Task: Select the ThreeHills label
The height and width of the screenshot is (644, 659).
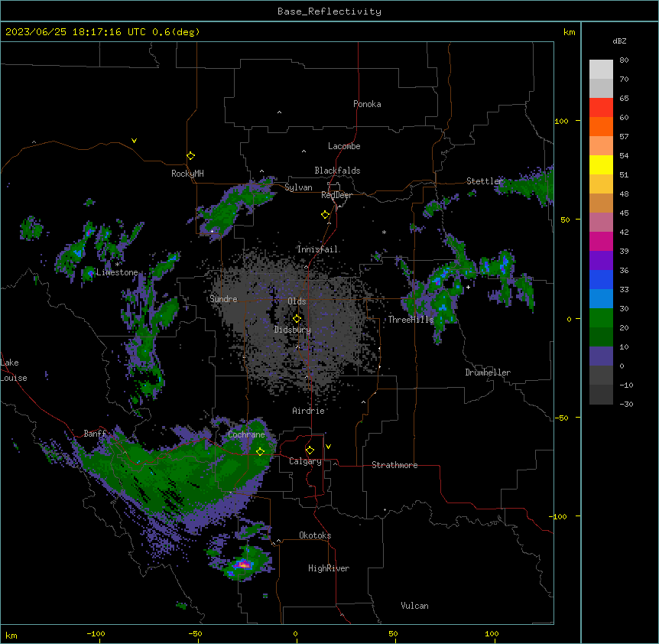Action: [411, 320]
